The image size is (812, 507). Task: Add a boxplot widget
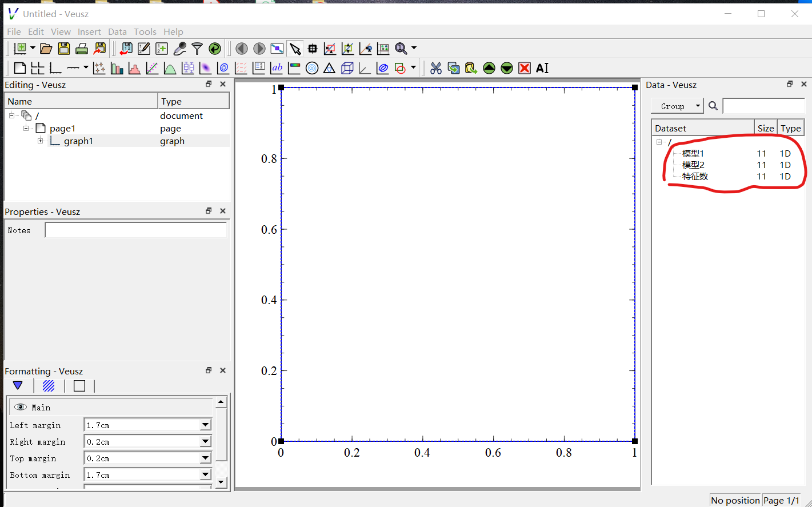(x=188, y=69)
